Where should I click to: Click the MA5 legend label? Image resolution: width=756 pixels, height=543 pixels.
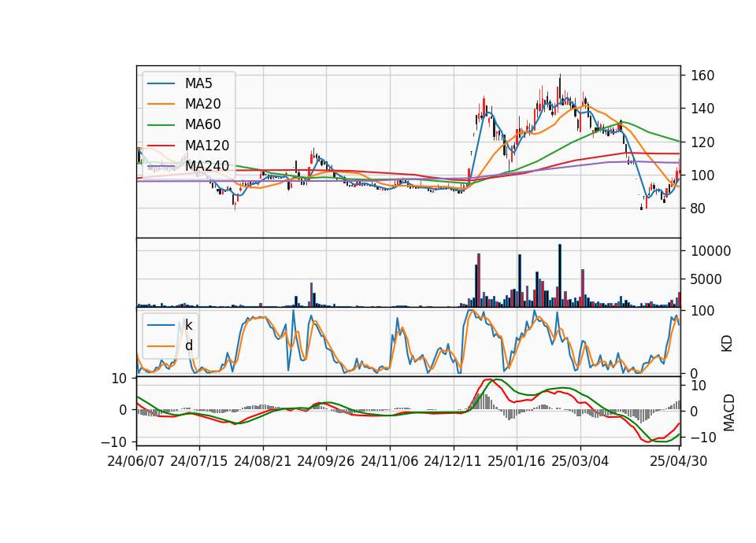pyautogui.click(x=198, y=83)
